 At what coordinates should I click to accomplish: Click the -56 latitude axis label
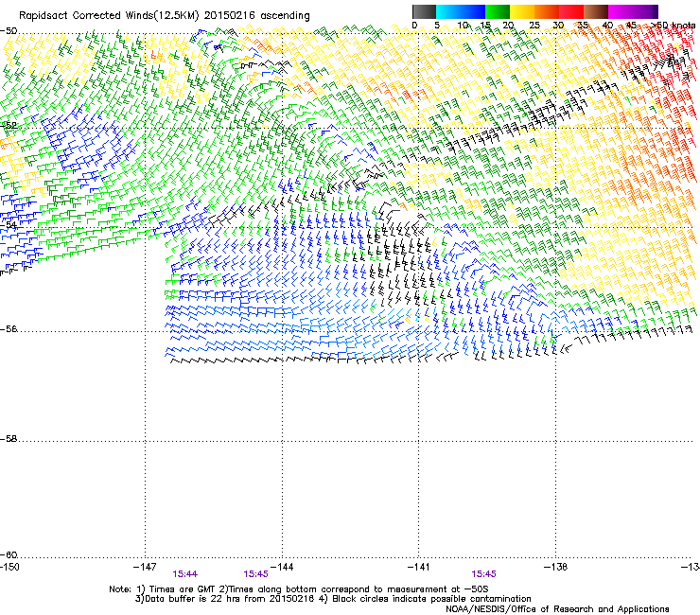[x=9, y=329]
